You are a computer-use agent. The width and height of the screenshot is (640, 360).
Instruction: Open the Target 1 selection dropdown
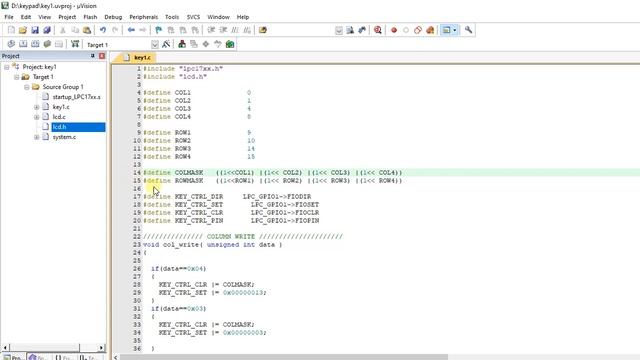155,44
